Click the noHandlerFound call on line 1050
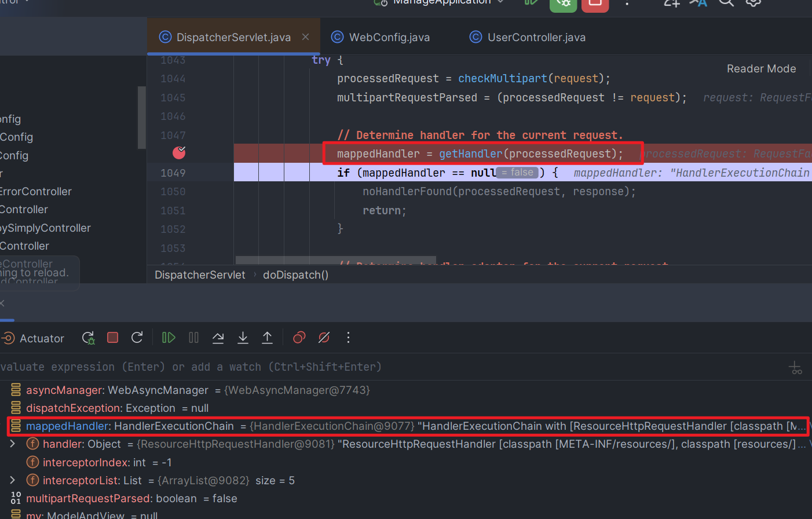Viewport: 812px width, 519px height. [407, 191]
